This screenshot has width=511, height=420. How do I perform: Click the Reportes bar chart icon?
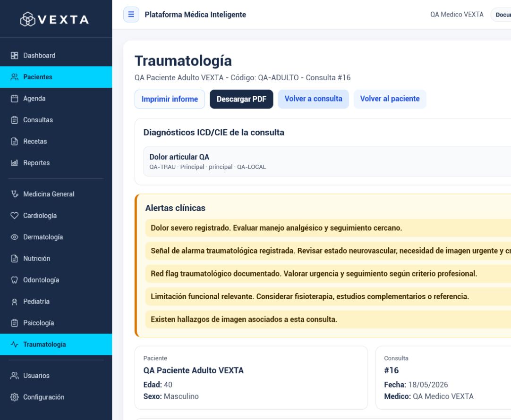pyautogui.click(x=14, y=163)
